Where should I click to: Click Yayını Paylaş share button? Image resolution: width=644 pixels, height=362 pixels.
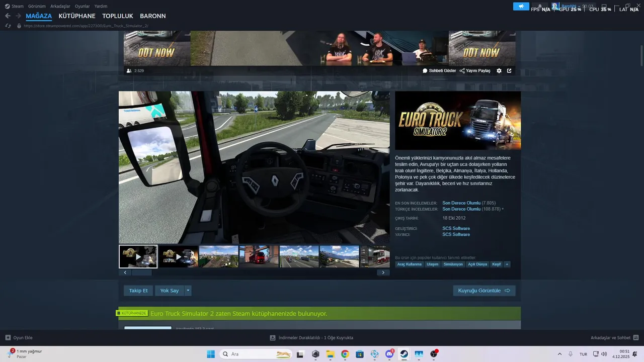tap(475, 71)
